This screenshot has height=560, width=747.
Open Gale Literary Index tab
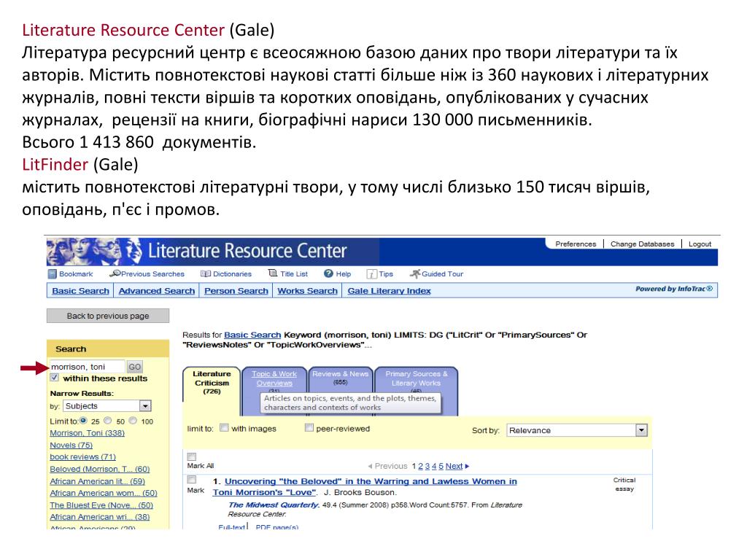[390, 291]
